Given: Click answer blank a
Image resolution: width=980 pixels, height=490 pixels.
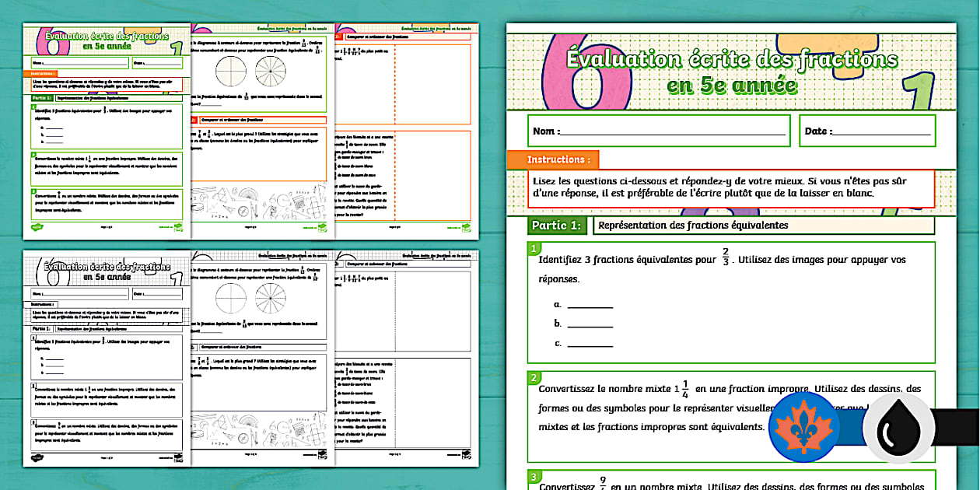Looking at the screenshot, I should click(590, 306).
